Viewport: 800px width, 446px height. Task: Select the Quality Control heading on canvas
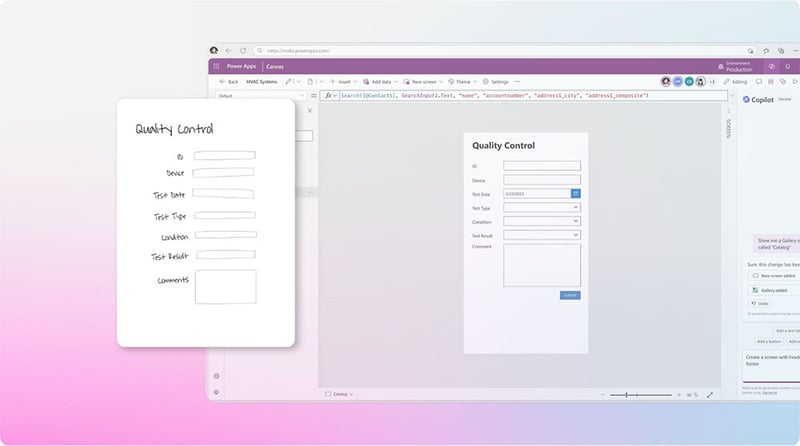[504, 145]
